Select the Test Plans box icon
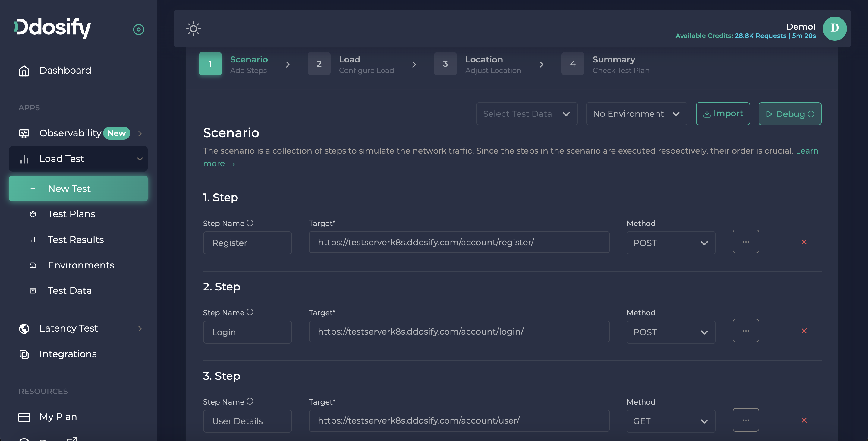This screenshot has height=441, width=868. point(33,214)
